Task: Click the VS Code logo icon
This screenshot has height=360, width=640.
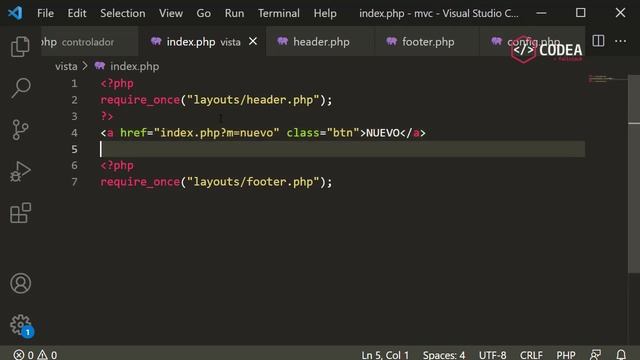Action: [x=15, y=13]
